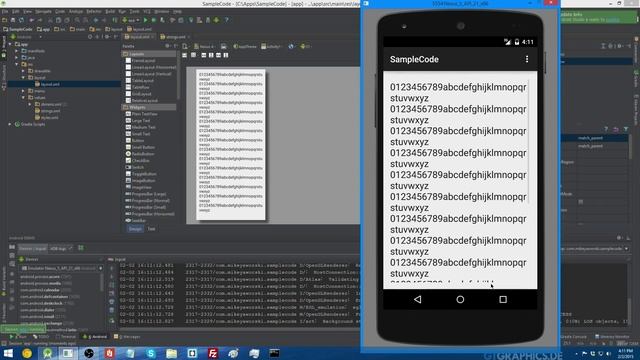Expand the drawable folder node

23,71
